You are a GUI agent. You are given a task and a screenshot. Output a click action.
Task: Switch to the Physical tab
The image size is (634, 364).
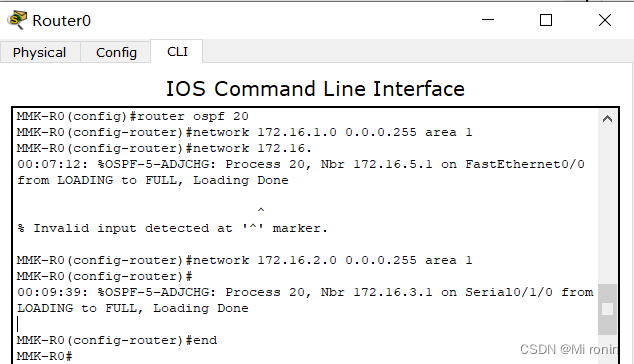click(x=40, y=53)
